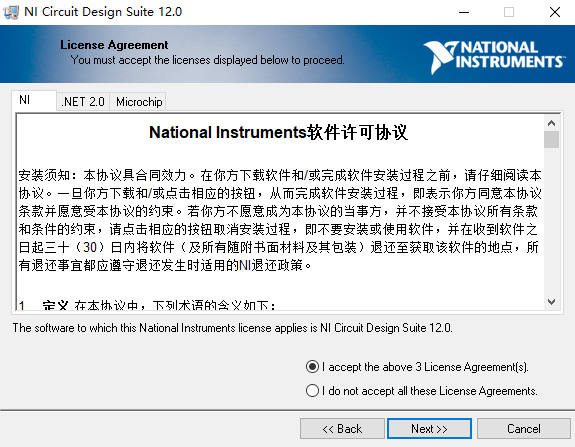Open the Microchip license tab
575x447 pixels.
pos(139,102)
